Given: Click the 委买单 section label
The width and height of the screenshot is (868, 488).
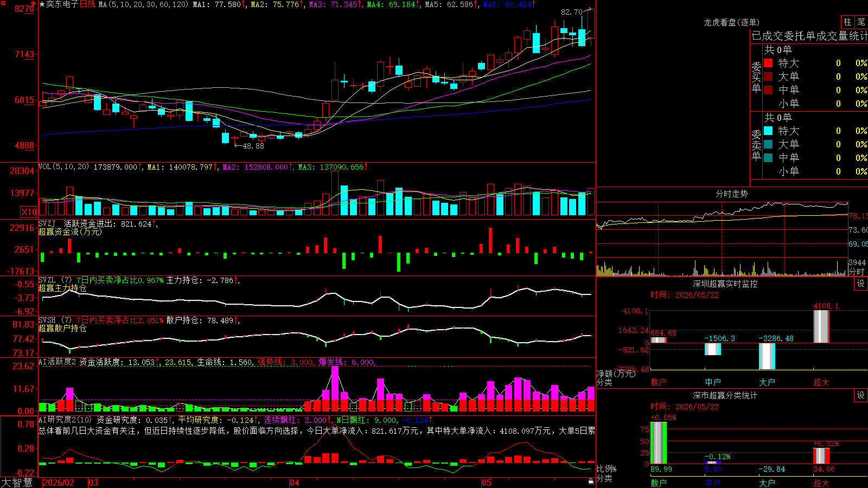Looking at the screenshot, I should (756, 77).
